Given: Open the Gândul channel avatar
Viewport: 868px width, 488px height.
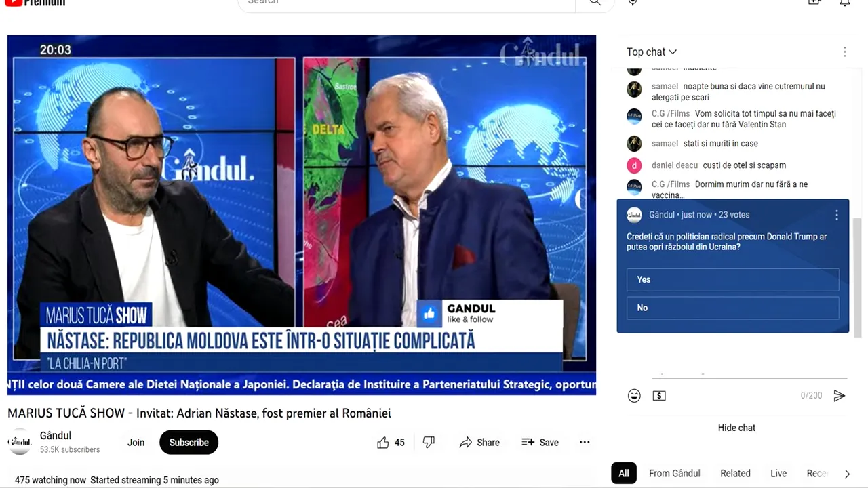Looking at the screenshot, I should 20,442.
